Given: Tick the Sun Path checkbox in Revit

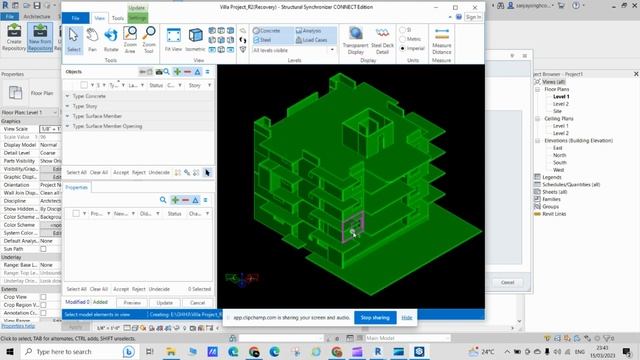Looking at the screenshot, I should coord(43,249).
